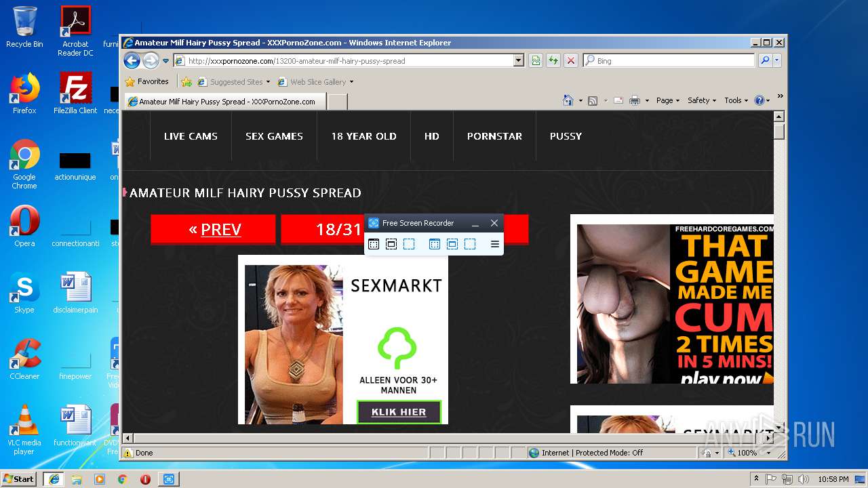Select the VLC media player desktop icon
This screenshot has height=488, width=868.
pyautogui.click(x=24, y=430)
